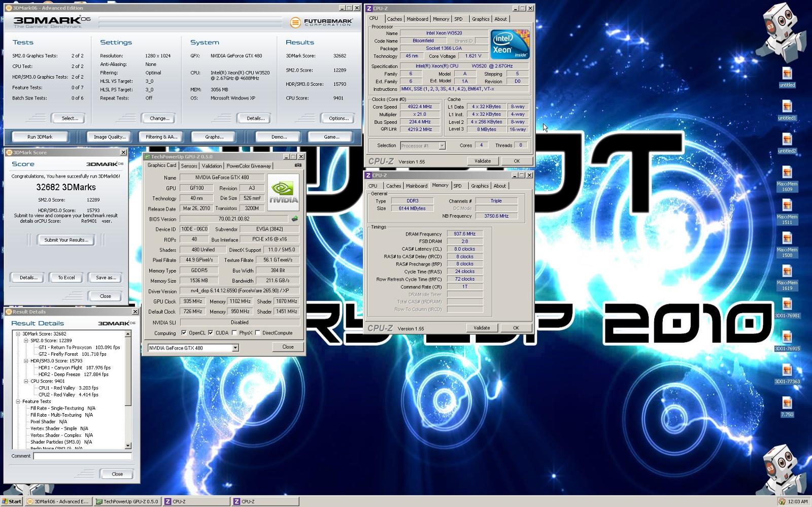Click Change... settings button in 3DMark06
Viewport: 812px width, 507px height.
(x=159, y=118)
